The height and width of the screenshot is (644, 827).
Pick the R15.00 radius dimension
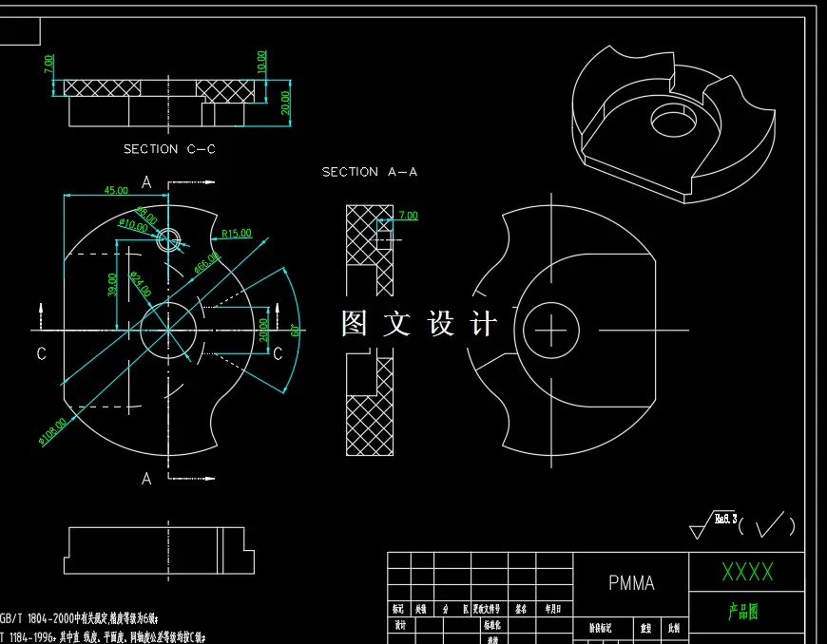coord(237,233)
